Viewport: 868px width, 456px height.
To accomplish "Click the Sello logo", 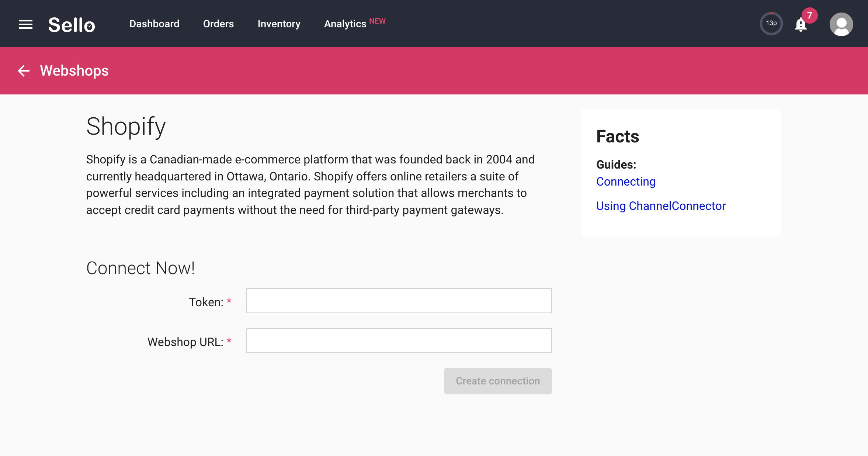I will [x=72, y=25].
